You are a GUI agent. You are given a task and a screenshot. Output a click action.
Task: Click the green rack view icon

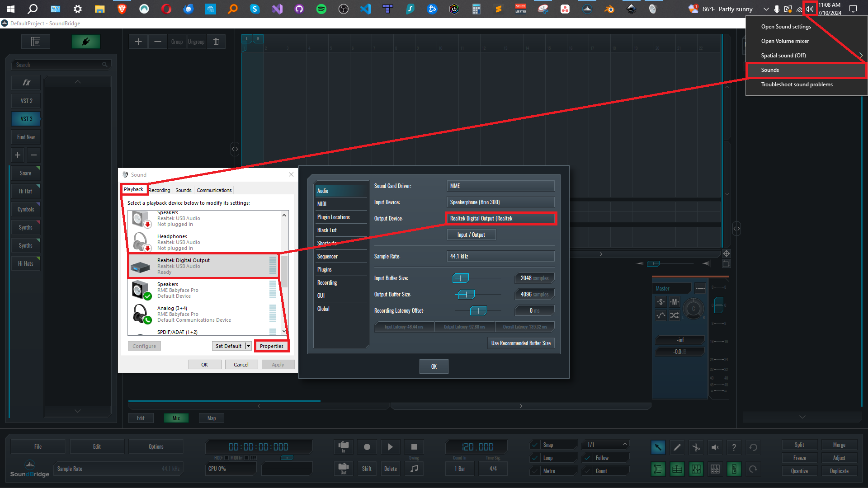click(x=734, y=469)
